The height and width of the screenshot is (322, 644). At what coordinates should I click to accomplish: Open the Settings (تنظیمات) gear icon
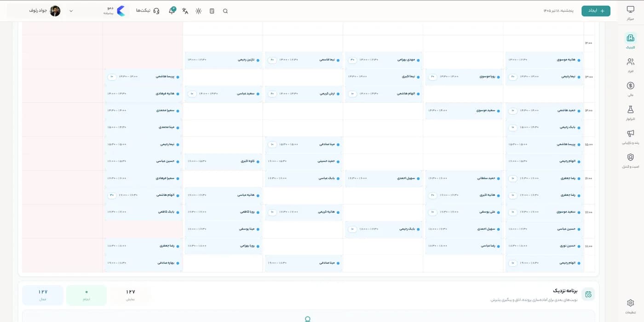tap(630, 306)
